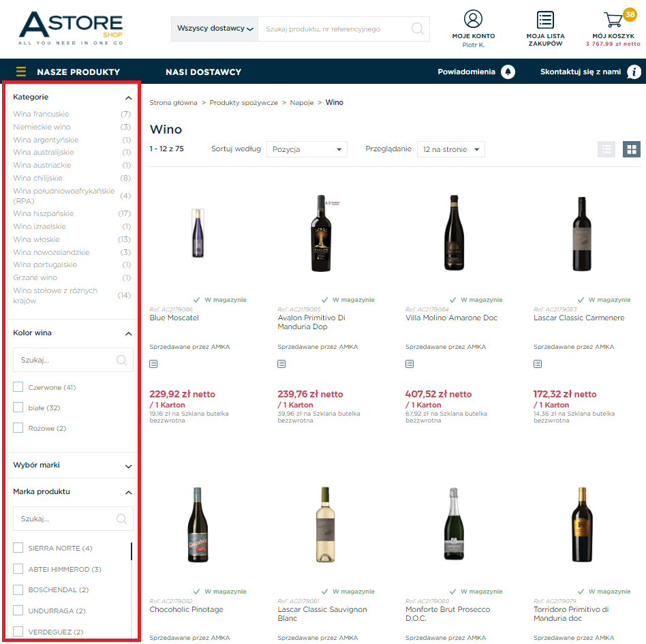The height and width of the screenshot is (644, 646).
Task: Add Blue Moscatel to shopping list icon
Action: point(153,364)
